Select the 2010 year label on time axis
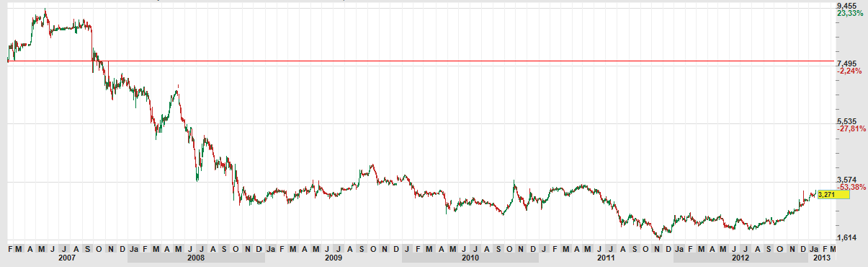868x267 pixels. [470, 258]
